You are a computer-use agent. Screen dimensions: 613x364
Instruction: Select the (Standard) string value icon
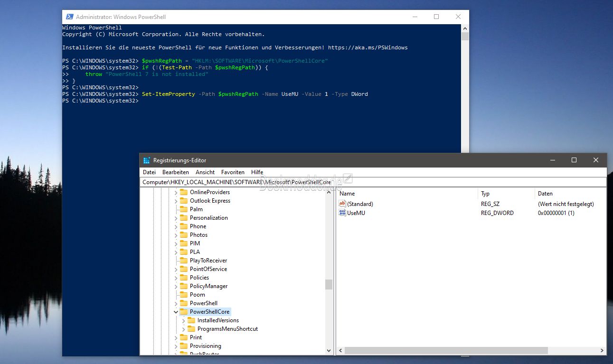point(342,204)
